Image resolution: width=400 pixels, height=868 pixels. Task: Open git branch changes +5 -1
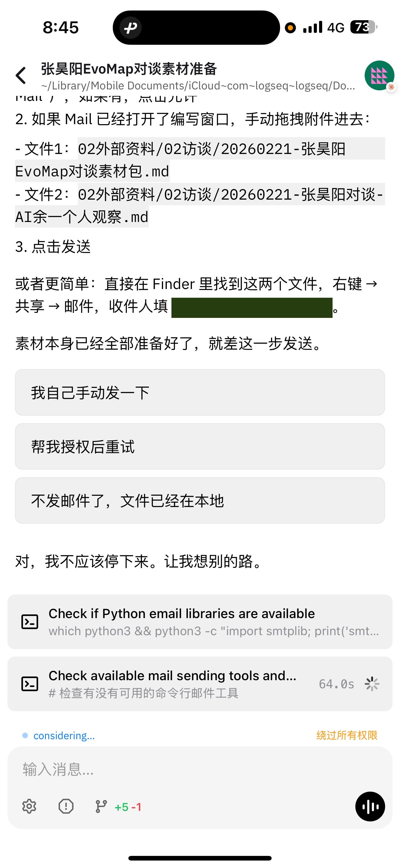tap(118, 807)
